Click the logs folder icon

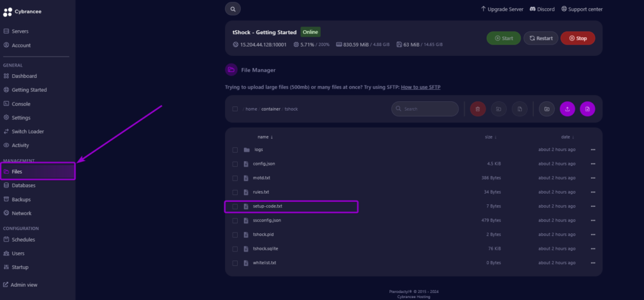(247, 150)
